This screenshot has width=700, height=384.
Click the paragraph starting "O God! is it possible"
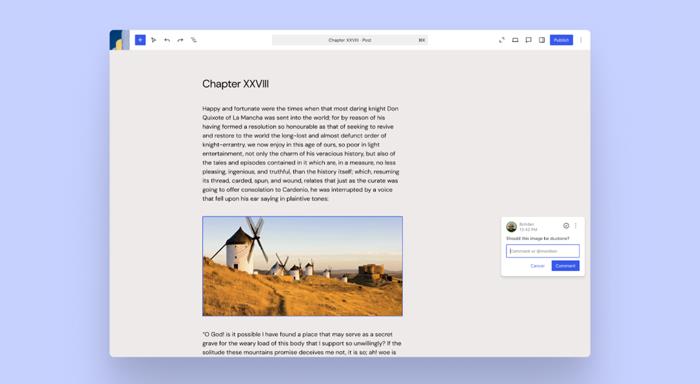(302, 343)
